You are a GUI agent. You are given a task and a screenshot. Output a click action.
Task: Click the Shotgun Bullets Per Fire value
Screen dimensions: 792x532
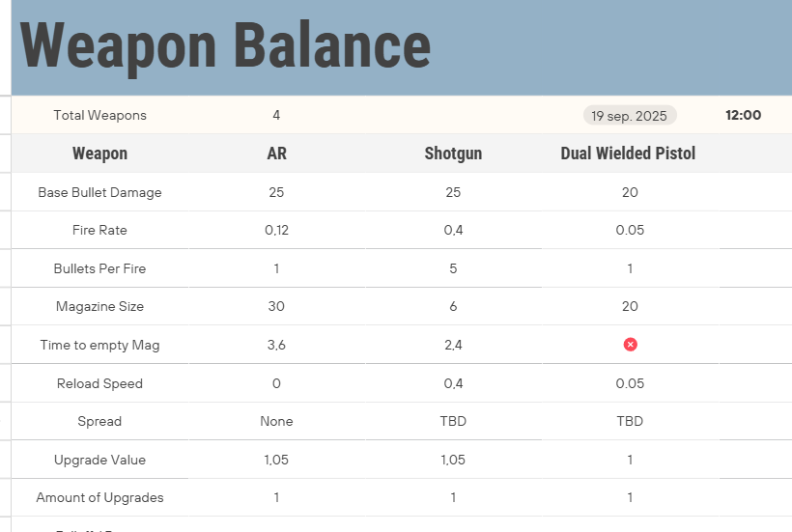[x=453, y=268]
